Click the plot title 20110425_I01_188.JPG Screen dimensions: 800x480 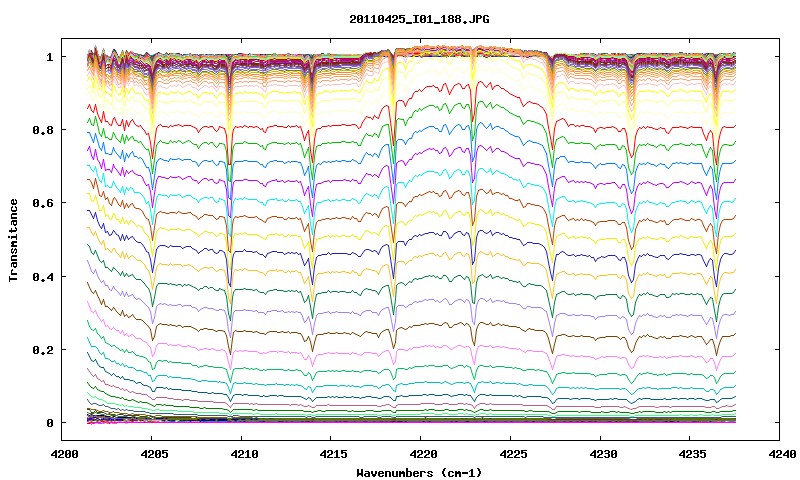pos(419,19)
